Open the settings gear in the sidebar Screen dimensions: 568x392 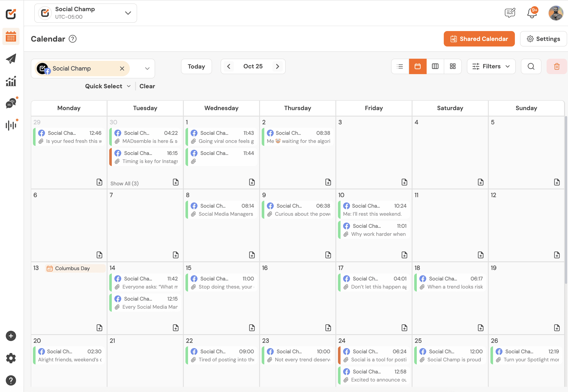point(11,358)
